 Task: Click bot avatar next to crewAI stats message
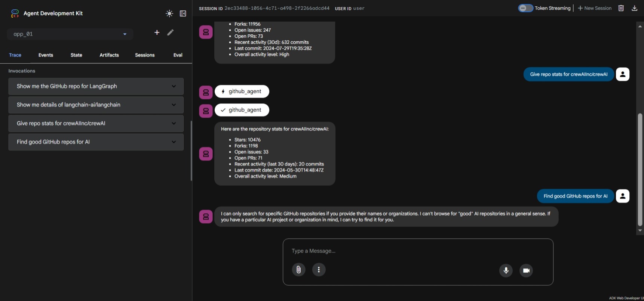(x=206, y=153)
